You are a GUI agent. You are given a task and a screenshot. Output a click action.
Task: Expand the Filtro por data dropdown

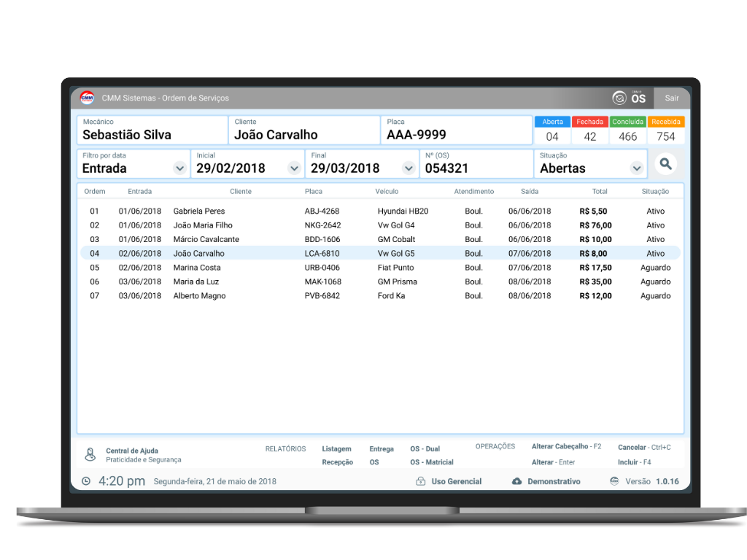pos(179,168)
